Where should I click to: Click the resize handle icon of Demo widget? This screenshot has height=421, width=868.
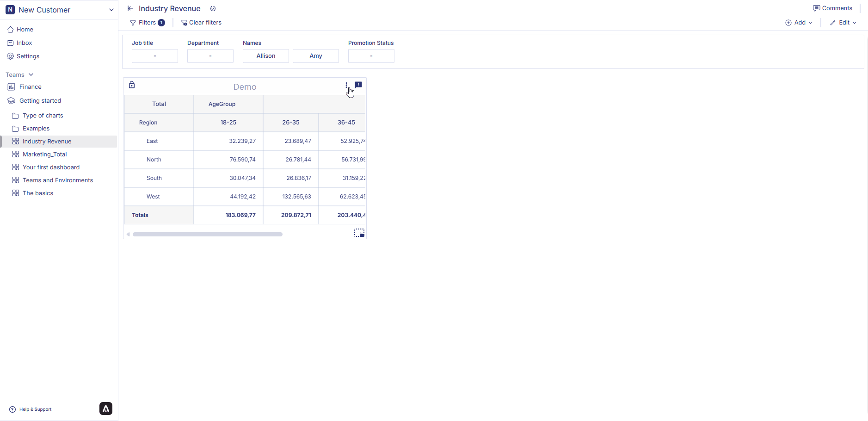pos(359,233)
